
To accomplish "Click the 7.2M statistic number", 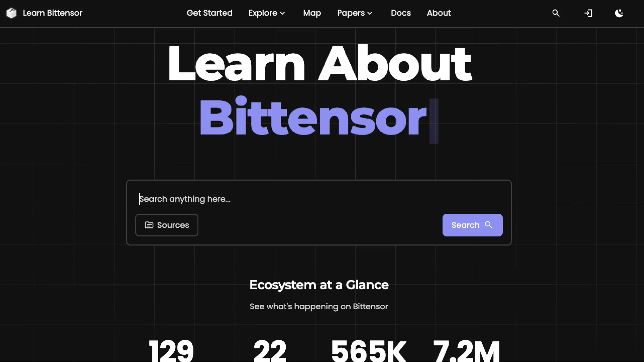I will (466, 351).
